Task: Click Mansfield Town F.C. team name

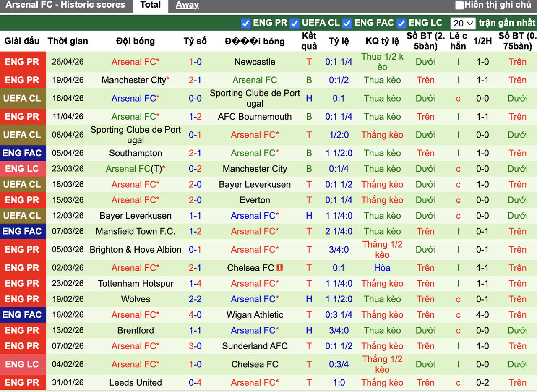Action: coord(136,231)
